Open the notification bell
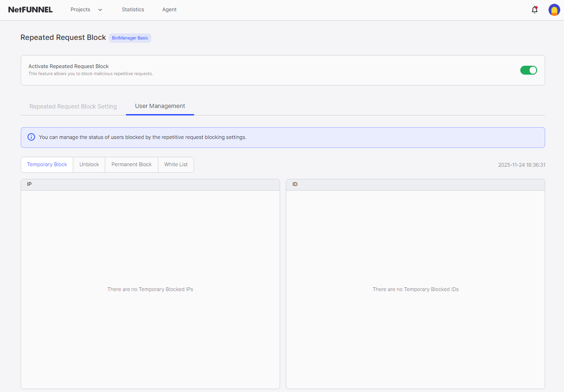The image size is (564, 392). pyautogui.click(x=534, y=9)
